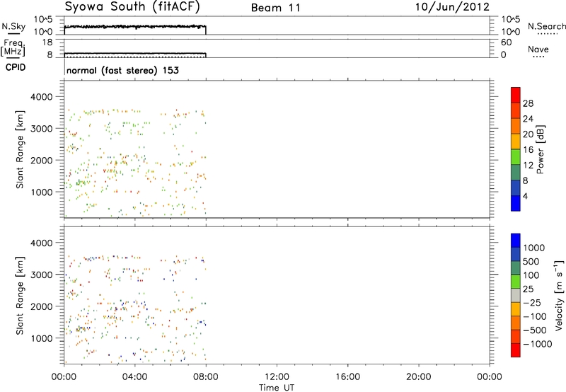Click the solid line sample under N.Sky
Image resolution: width=566 pixels, height=392 pixels.
pyautogui.click(x=13, y=33)
